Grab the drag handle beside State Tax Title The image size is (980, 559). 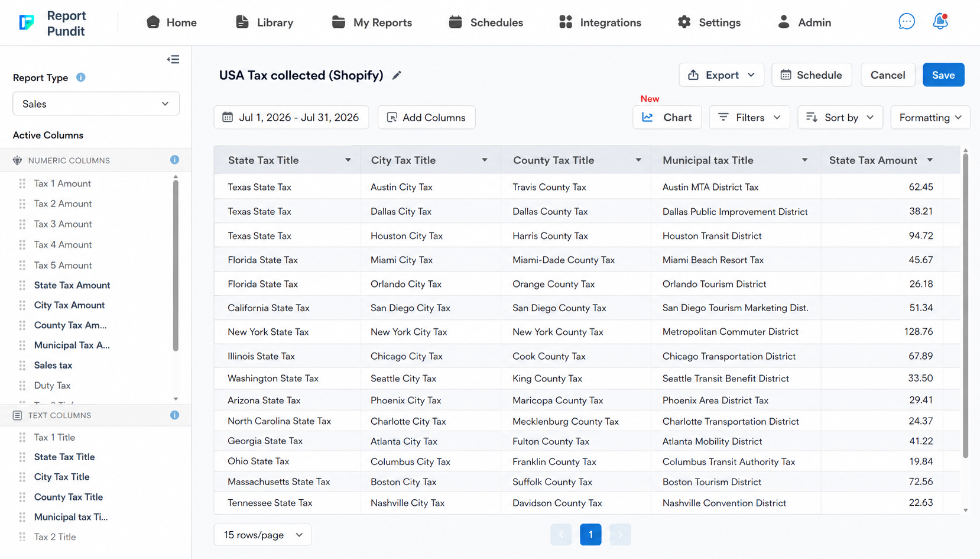22,457
